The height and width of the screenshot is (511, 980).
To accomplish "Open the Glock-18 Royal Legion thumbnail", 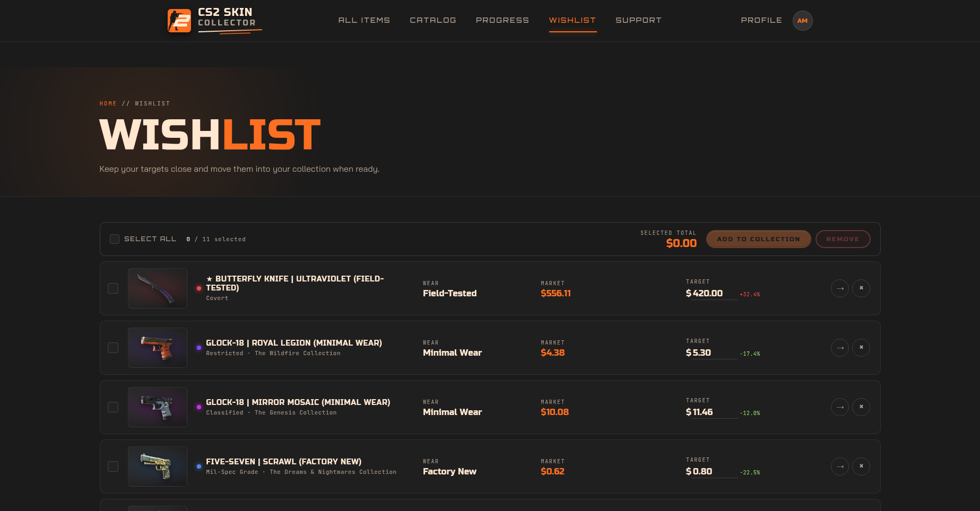I will [158, 348].
